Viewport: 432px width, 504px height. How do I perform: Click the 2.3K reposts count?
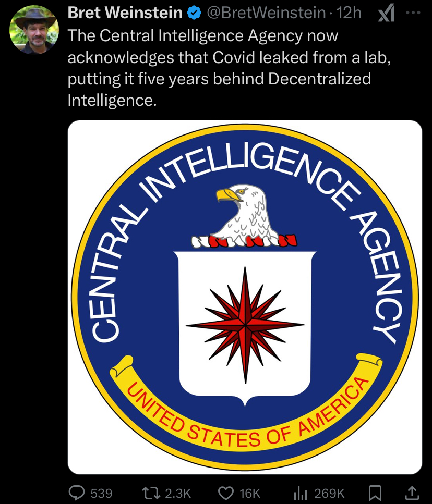(x=178, y=494)
